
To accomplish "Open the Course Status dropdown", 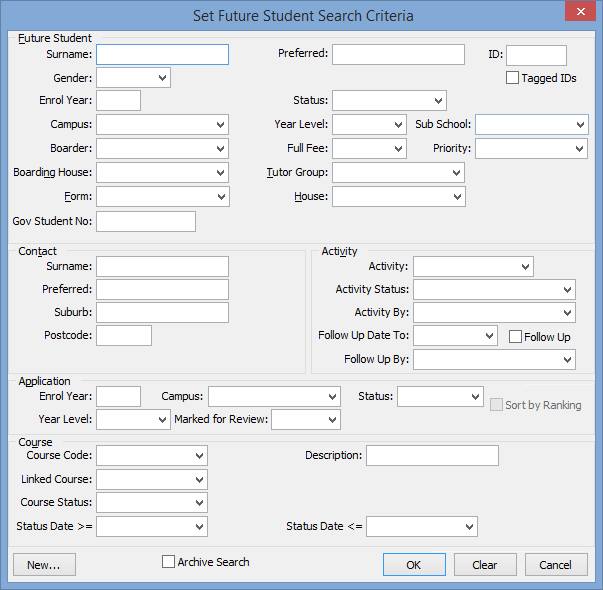I will tap(152, 503).
